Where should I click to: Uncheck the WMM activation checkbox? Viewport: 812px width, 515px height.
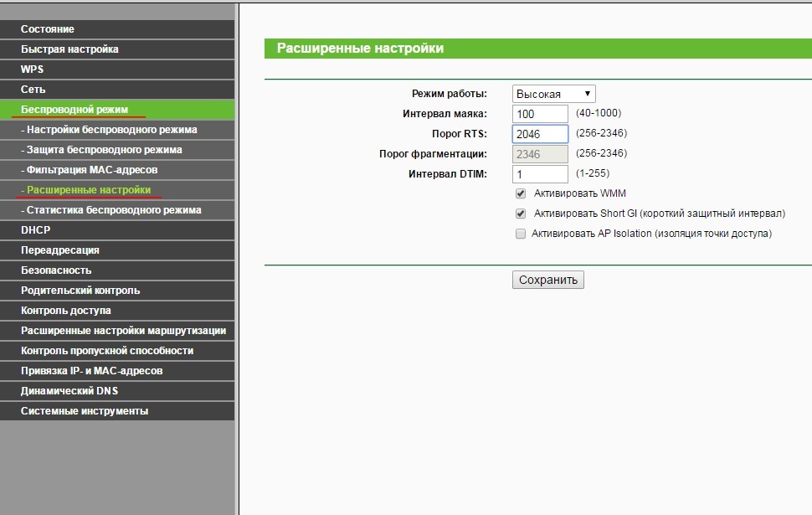point(521,193)
